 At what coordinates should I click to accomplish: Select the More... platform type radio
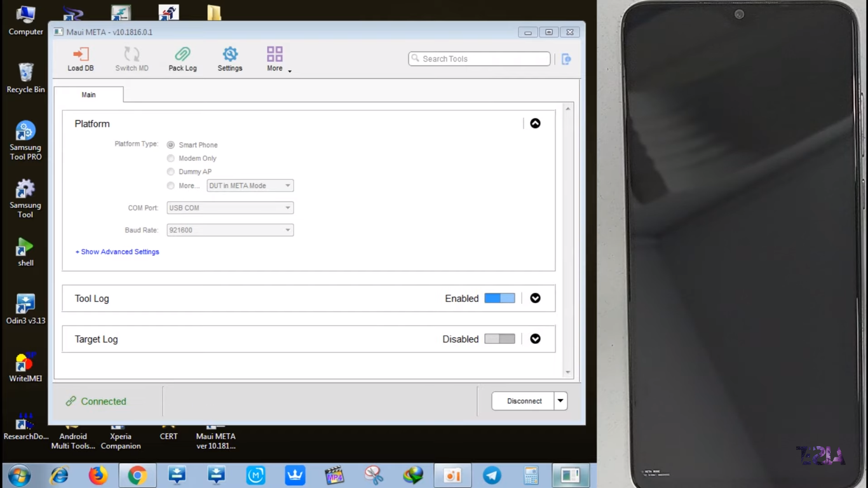pos(170,186)
